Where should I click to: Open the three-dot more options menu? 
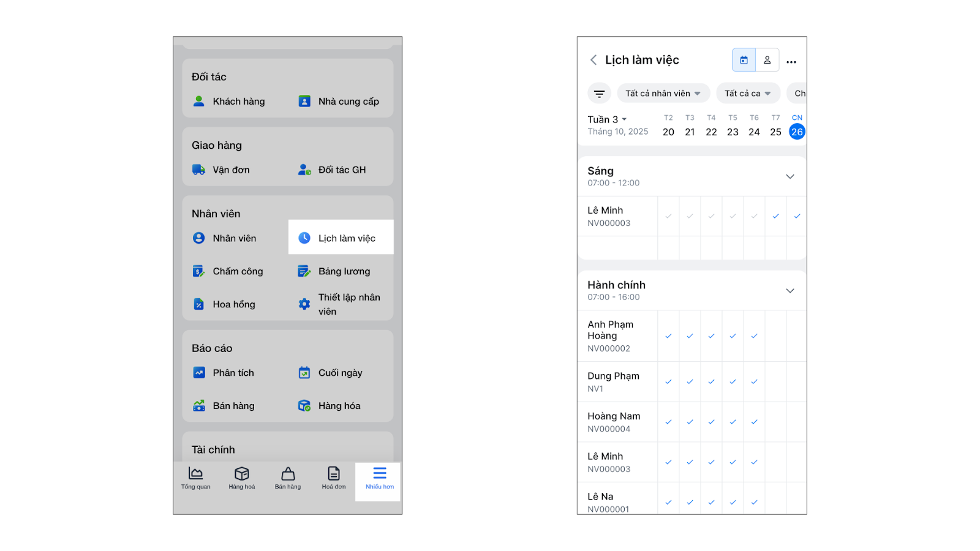(791, 61)
